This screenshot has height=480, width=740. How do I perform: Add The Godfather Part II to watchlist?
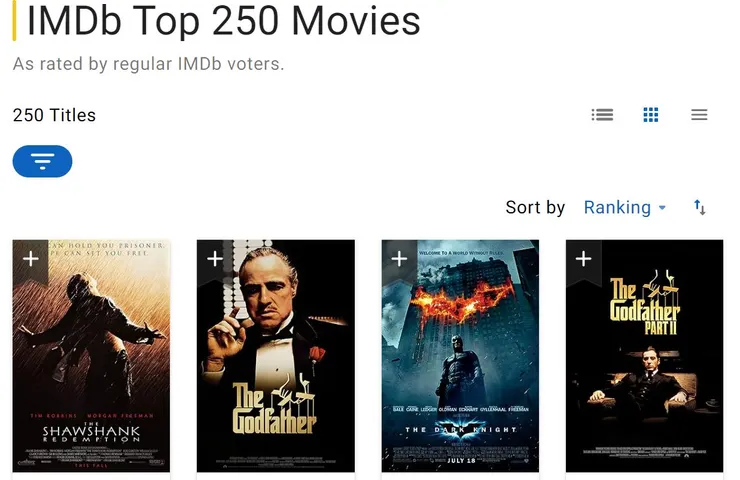584,260
